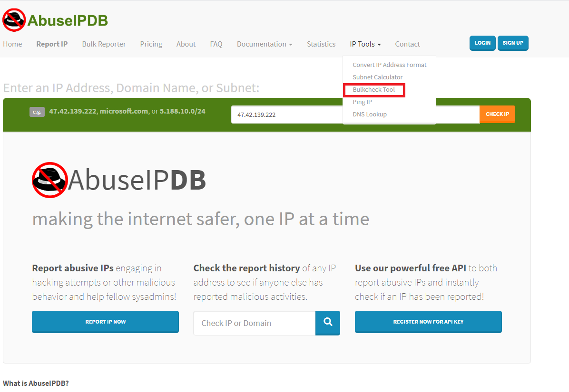569x392 pixels.
Task: Select Ping IP from the menu
Action: click(362, 102)
